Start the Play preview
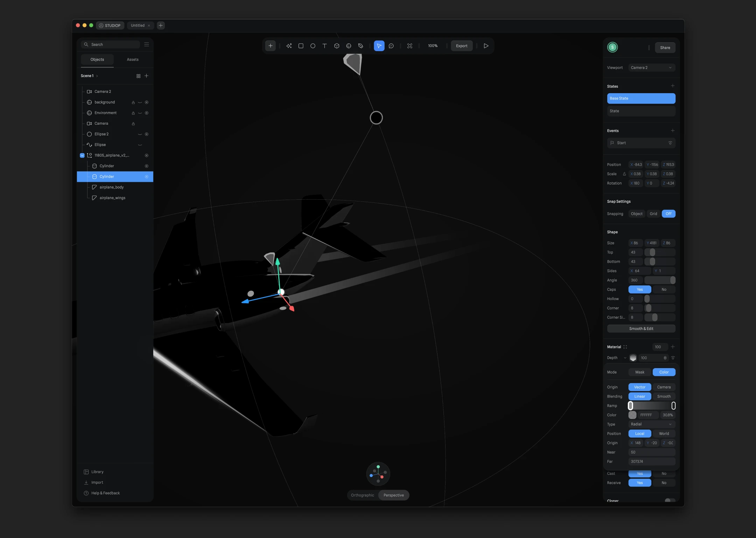This screenshot has height=538, width=756. point(486,46)
